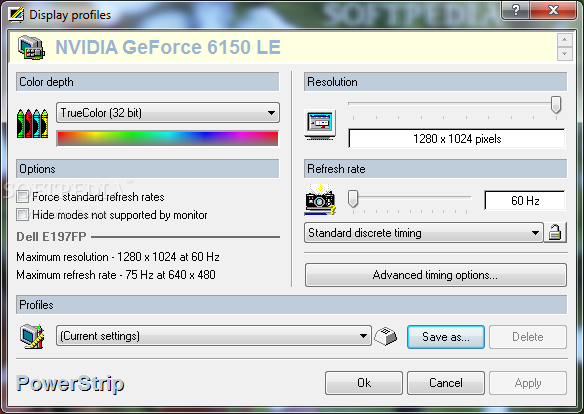Confirm with the Ok button
The image size is (584, 414).
point(364,383)
